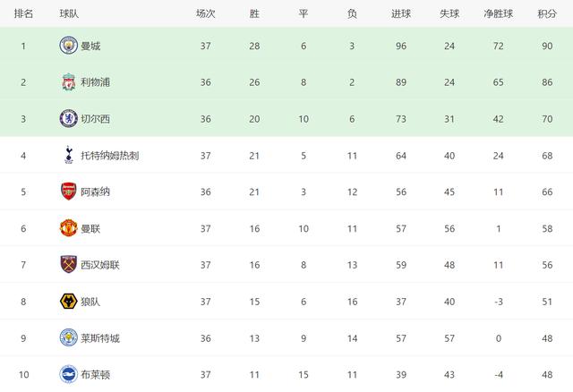Click the West Ham hammers crest
Image resolution: width=573 pixels, height=392 pixels.
tap(68, 264)
